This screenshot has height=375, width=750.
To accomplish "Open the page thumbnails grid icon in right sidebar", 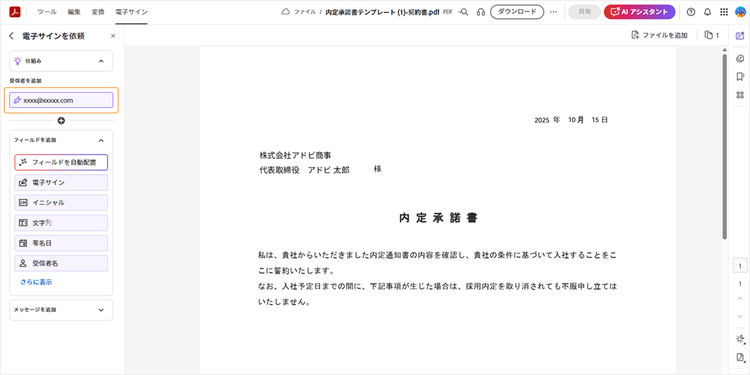I will pos(740,95).
